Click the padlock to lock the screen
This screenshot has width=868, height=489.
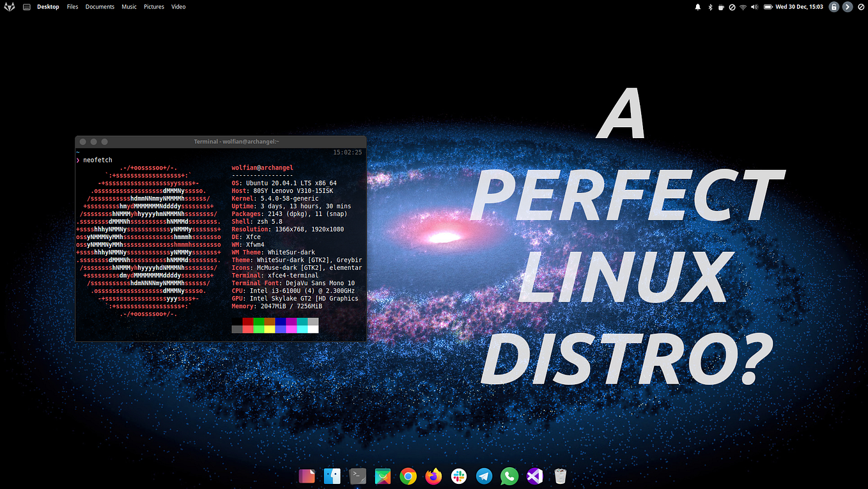[833, 6]
